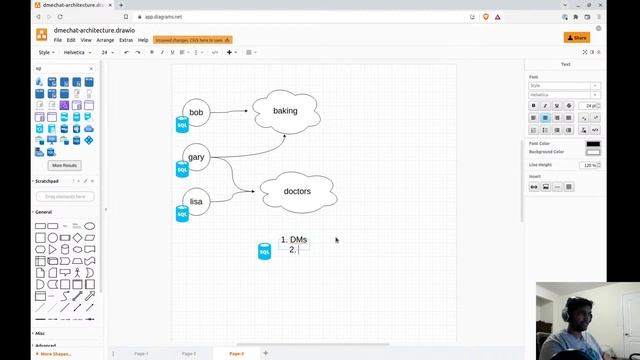Screen dimensions: 640x360
Task: Click the white Background Color swatch
Action: pyautogui.click(x=593, y=152)
